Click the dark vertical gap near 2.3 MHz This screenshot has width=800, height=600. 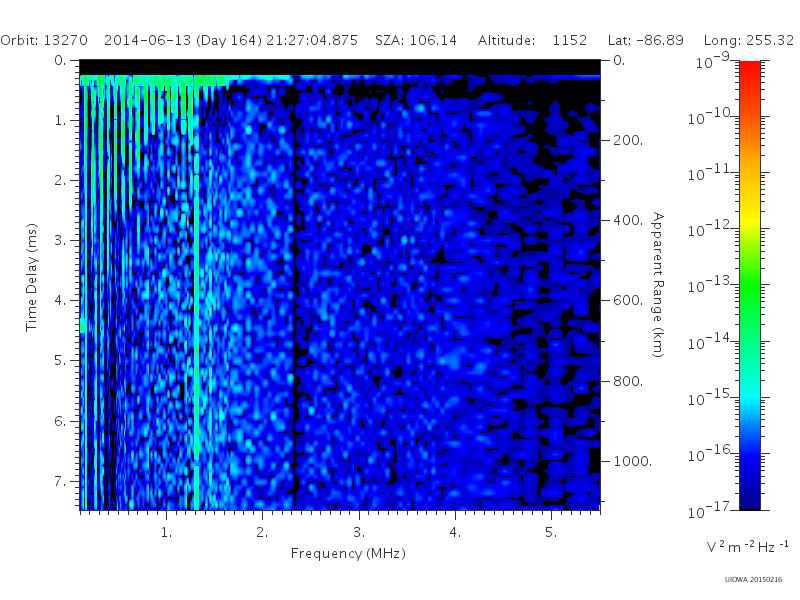coord(294,296)
